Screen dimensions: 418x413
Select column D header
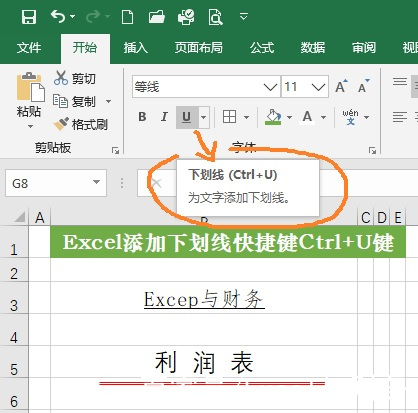click(382, 218)
